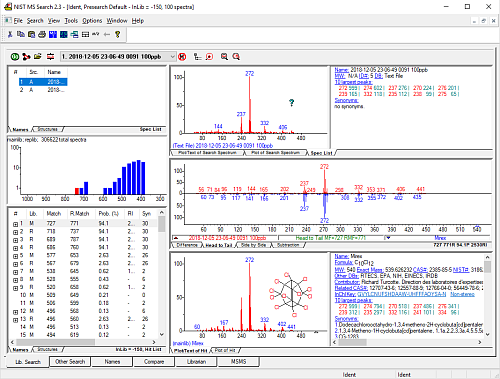The height and width of the screenshot is (379, 500).
Task: Expand hit list row 12 plus sign
Action: point(15,312)
